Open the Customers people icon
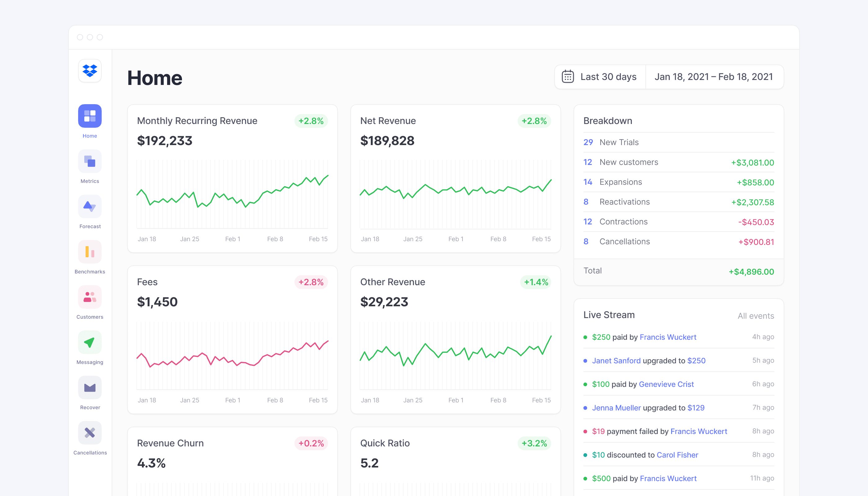 tap(90, 297)
